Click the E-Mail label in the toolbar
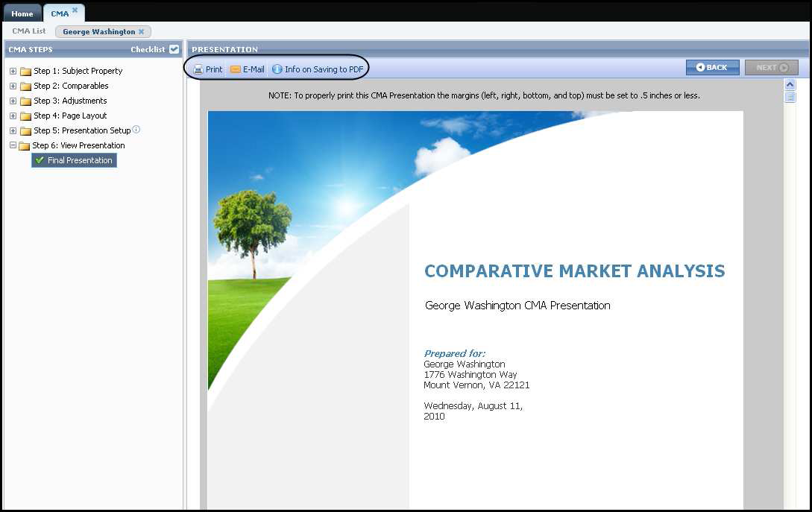The width and height of the screenshot is (812, 512). coord(254,69)
